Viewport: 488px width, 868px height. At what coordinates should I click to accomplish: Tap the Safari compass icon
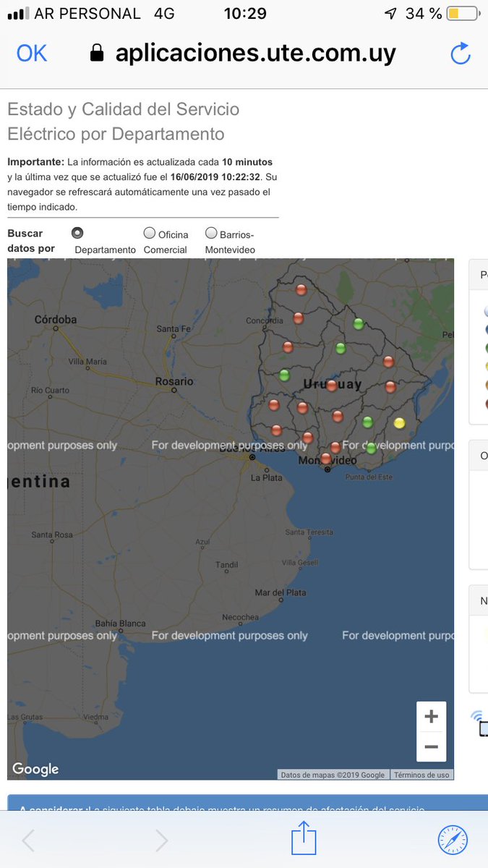point(453,840)
